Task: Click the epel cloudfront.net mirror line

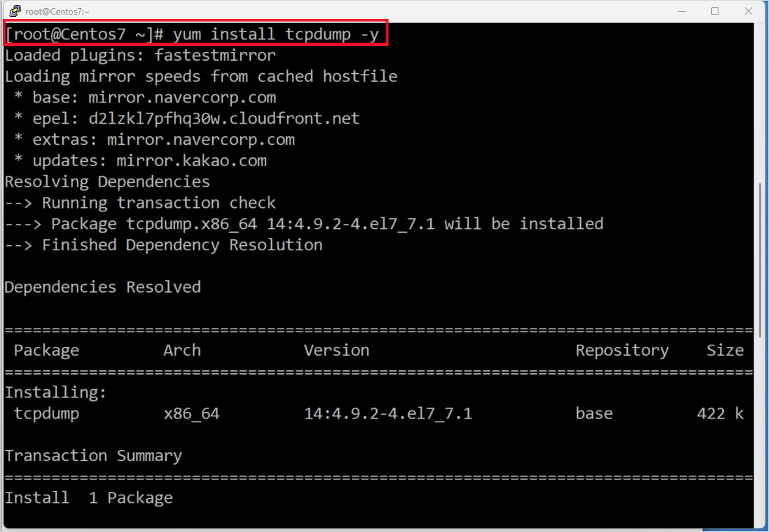Action: point(187,119)
